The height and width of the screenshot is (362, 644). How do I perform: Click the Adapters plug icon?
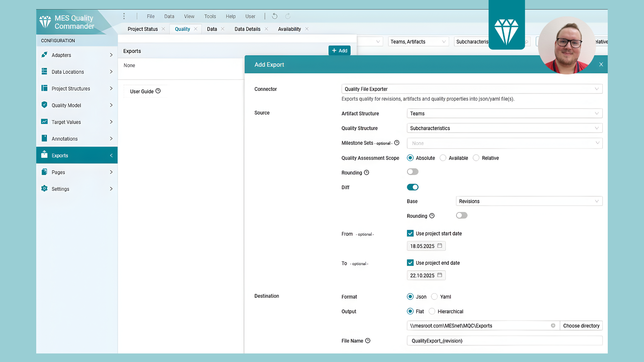[x=44, y=55]
